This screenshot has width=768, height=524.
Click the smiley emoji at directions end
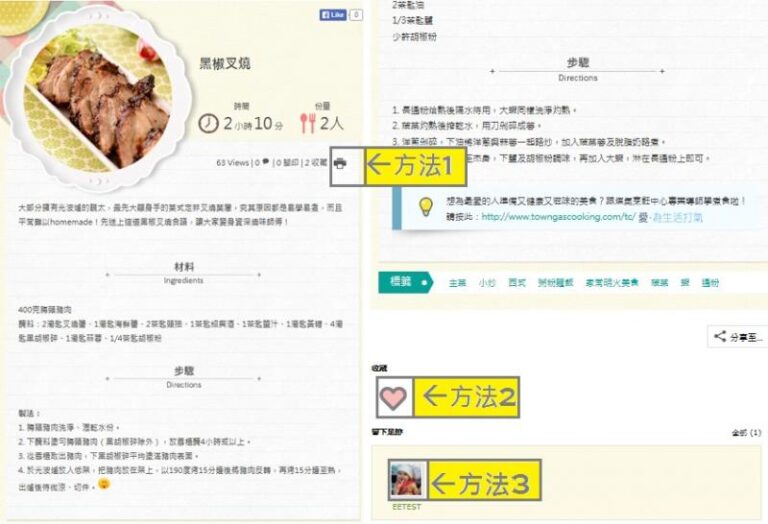pos(104,484)
